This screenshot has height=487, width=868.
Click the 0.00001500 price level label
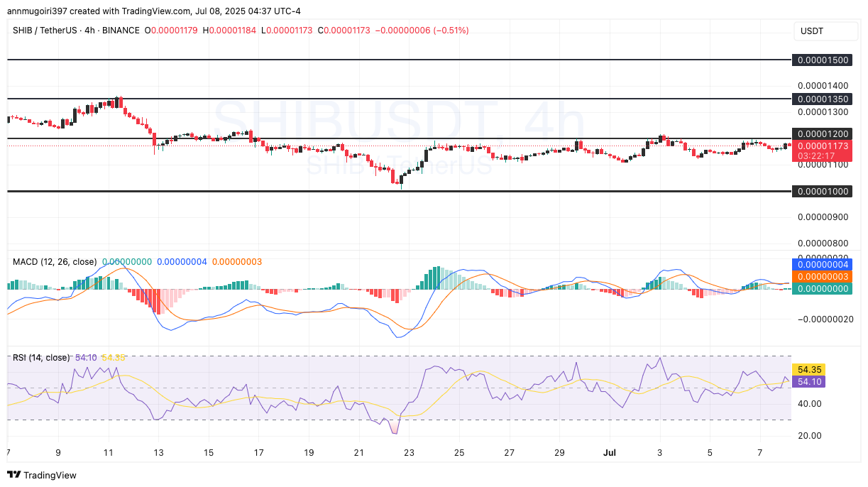[821, 60]
